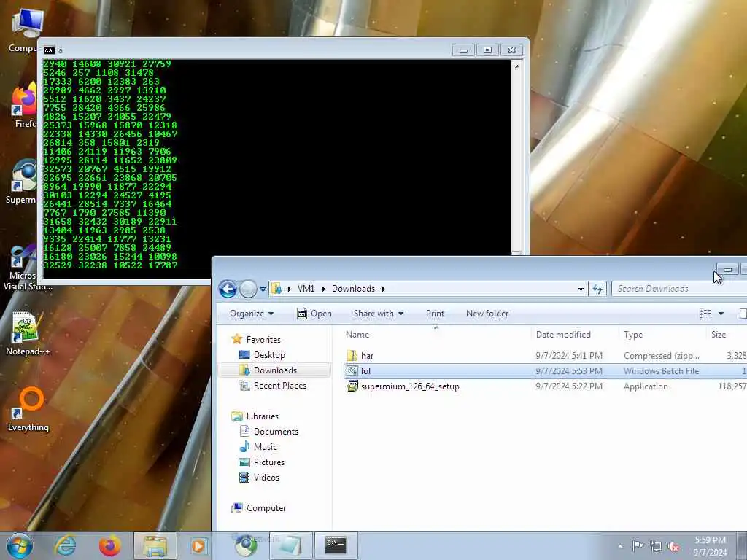
Task: Click Print in Explorer toolbar
Action: (x=435, y=314)
